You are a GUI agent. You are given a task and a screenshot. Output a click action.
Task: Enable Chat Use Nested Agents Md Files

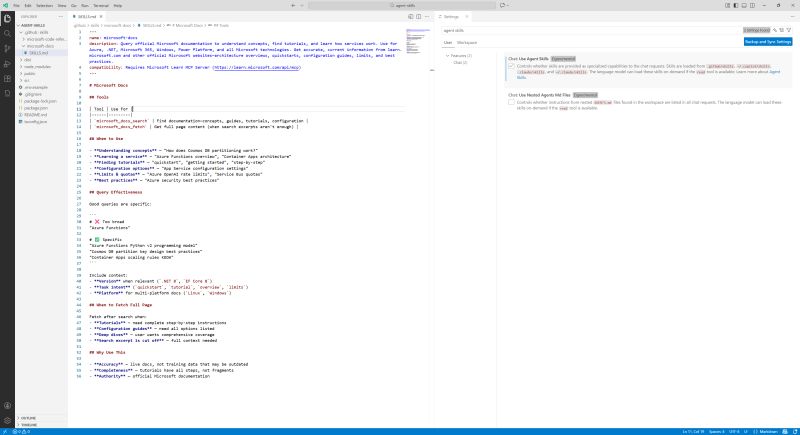[511, 101]
